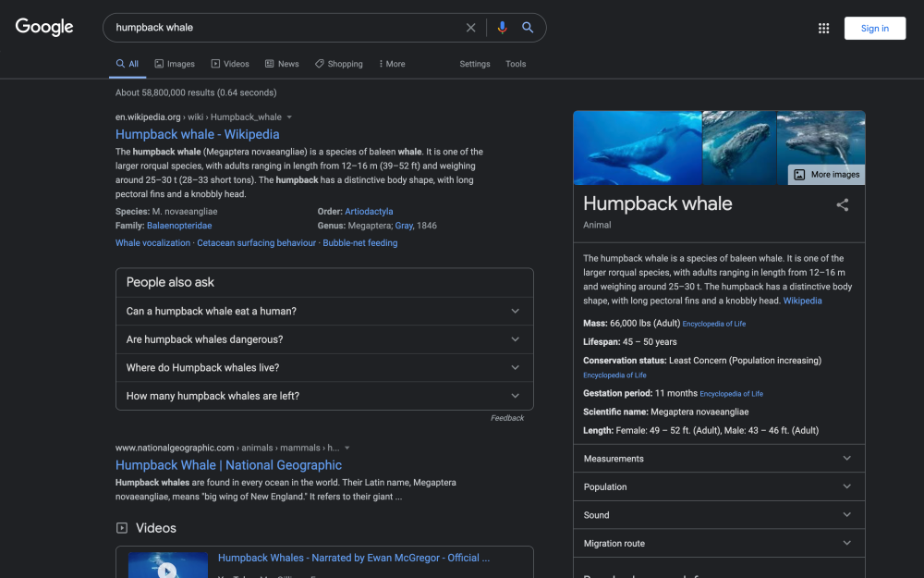
Task: Open the Bubble-net feeding link
Action: 360,243
